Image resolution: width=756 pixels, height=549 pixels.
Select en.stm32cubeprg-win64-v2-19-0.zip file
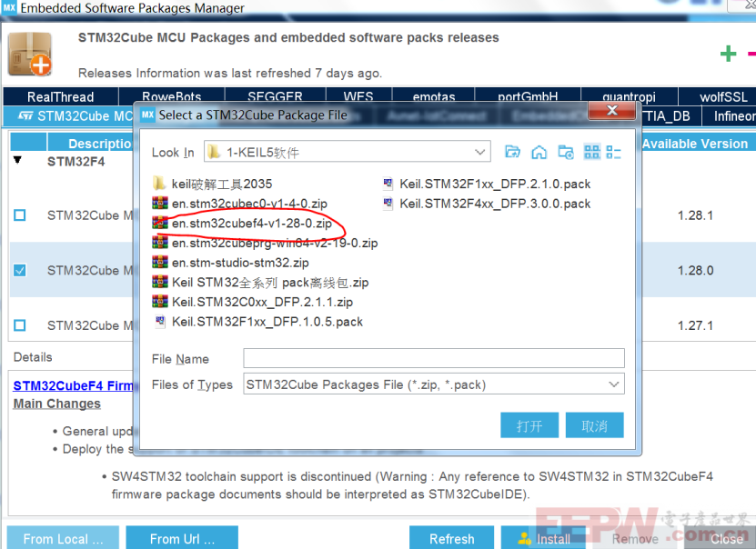[x=265, y=243]
